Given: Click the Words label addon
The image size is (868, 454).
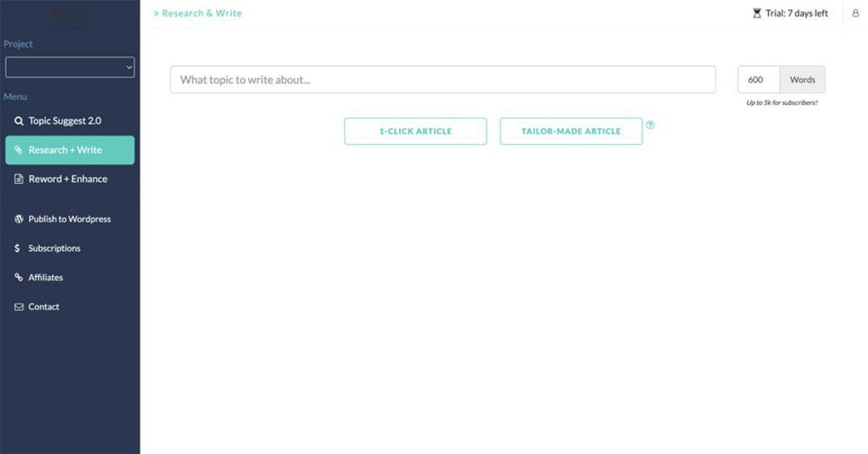Looking at the screenshot, I should [x=803, y=80].
